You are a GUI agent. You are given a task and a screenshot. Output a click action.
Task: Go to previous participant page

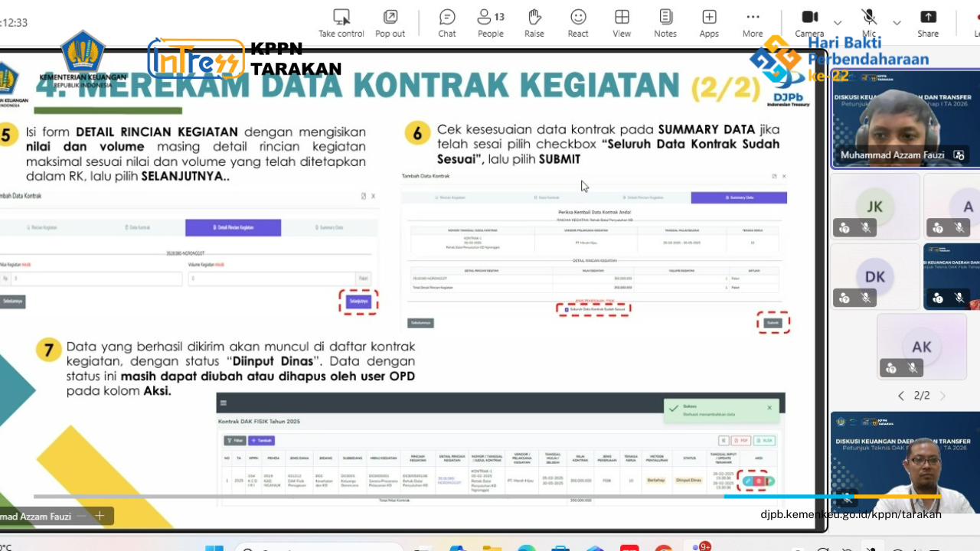(x=900, y=396)
